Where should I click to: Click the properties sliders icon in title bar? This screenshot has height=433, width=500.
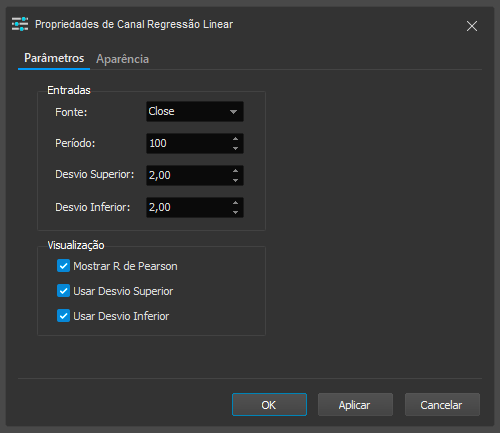click(20, 24)
